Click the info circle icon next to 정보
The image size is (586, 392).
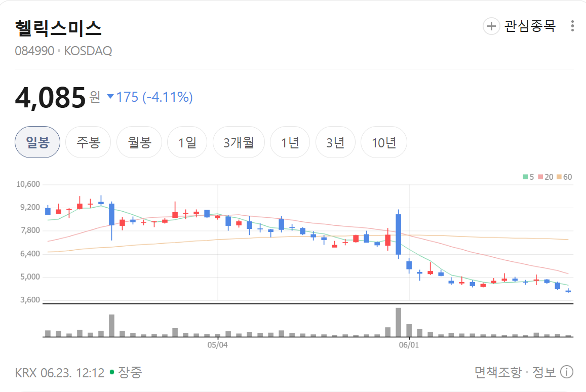click(x=567, y=372)
